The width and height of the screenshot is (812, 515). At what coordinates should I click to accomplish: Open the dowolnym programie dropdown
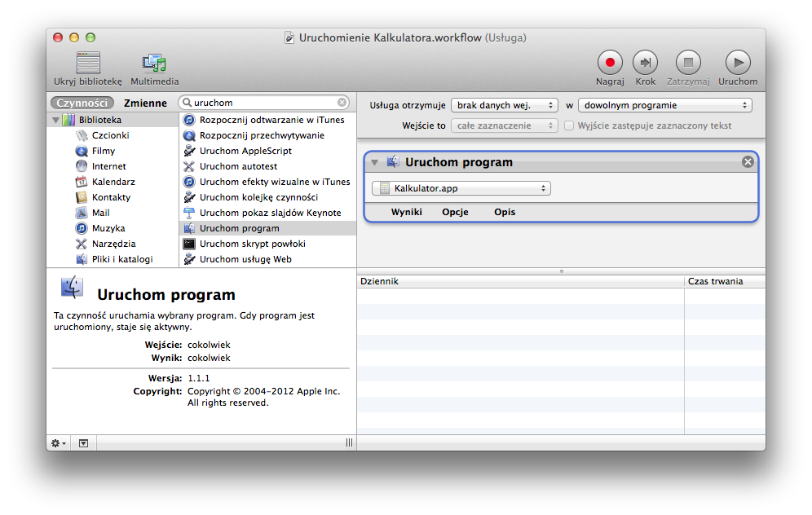pyautogui.click(x=665, y=104)
